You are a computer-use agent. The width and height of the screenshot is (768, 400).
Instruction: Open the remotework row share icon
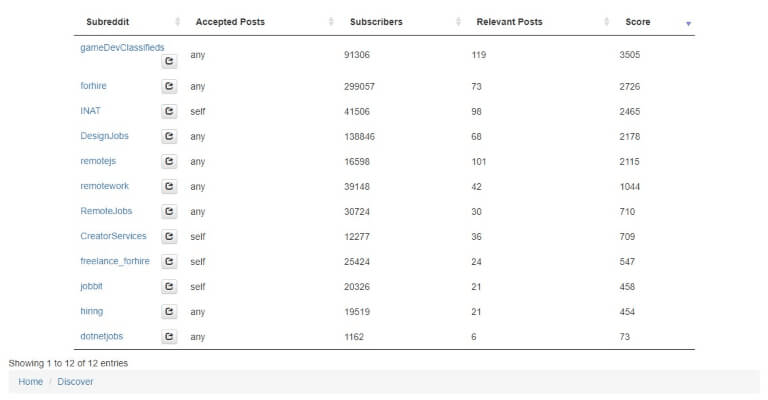(x=169, y=186)
